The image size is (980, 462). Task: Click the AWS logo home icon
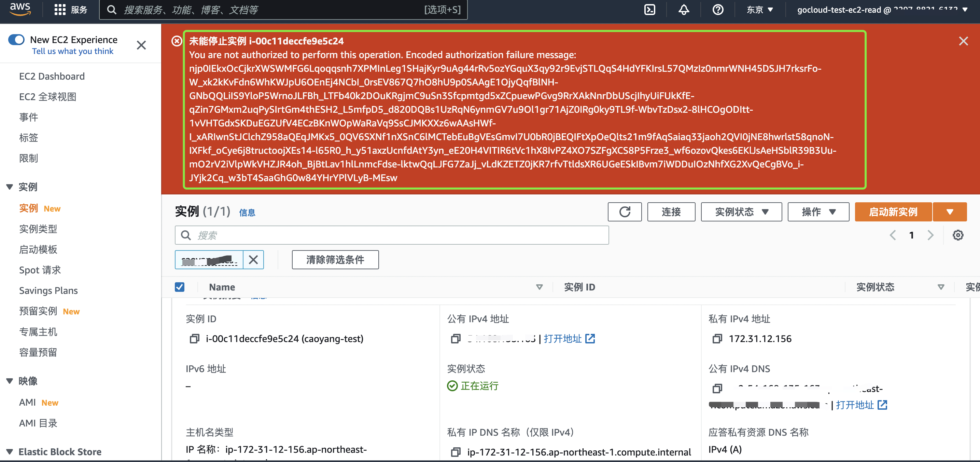pyautogui.click(x=20, y=9)
